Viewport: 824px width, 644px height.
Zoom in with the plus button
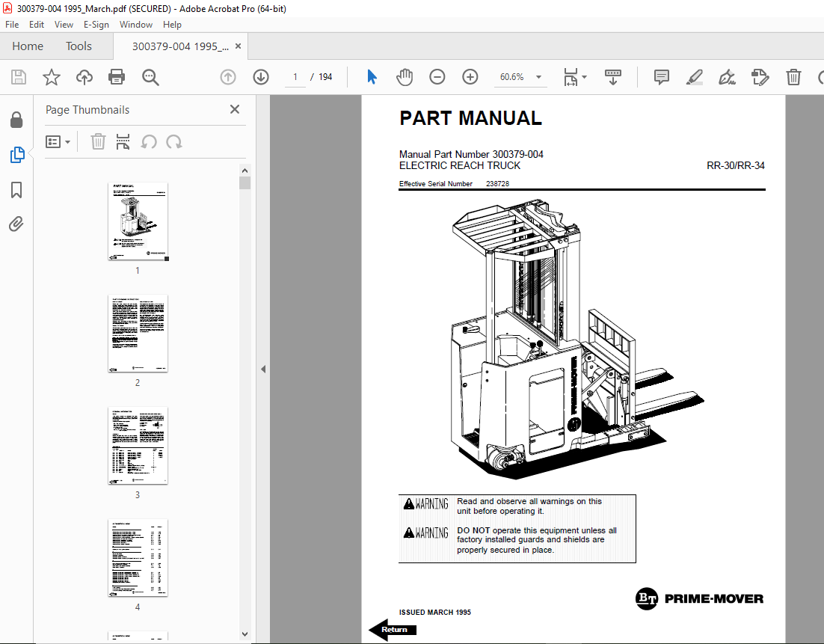pyautogui.click(x=470, y=77)
